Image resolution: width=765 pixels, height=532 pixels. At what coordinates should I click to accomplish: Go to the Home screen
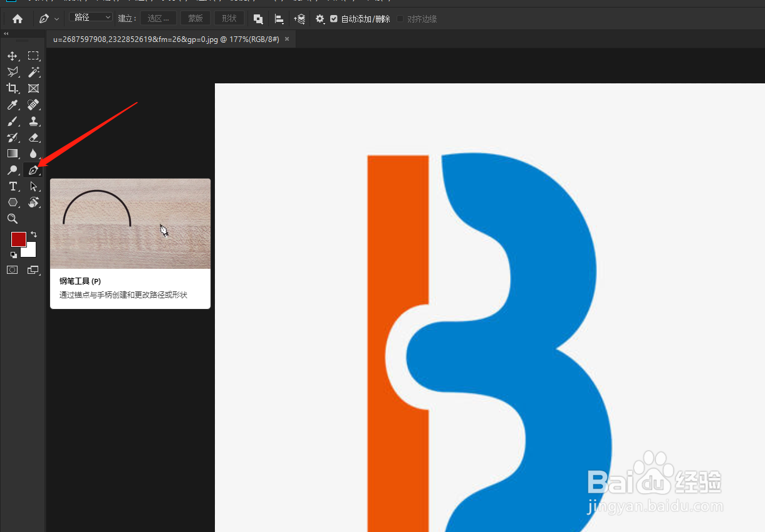(x=18, y=19)
